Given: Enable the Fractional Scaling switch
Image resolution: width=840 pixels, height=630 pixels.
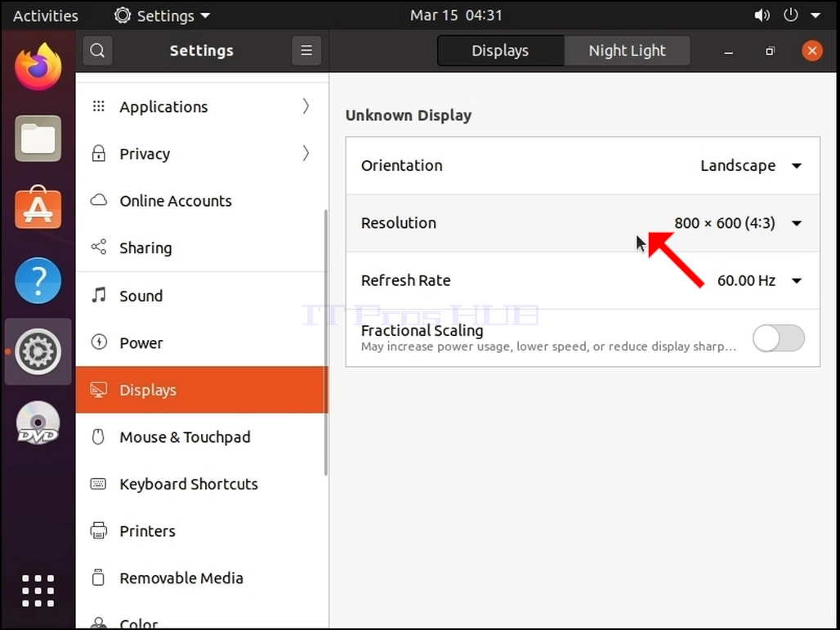Looking at the screenshot, I should click(779, 338).
